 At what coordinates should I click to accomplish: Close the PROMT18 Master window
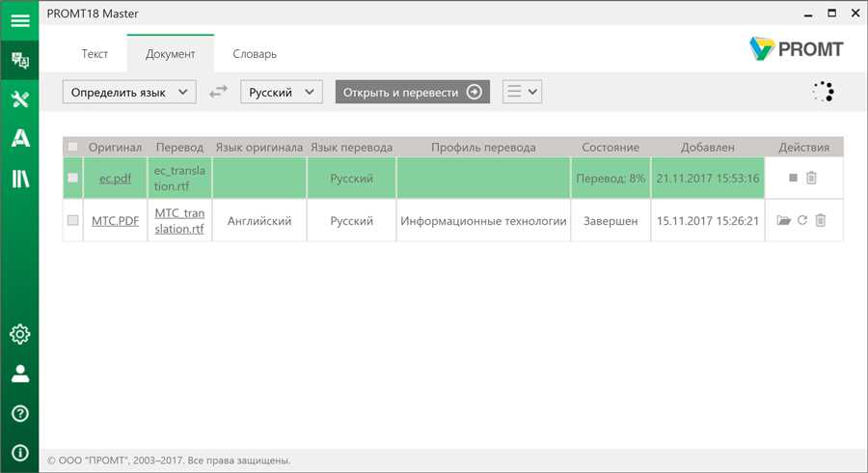[x=855, y=13]
